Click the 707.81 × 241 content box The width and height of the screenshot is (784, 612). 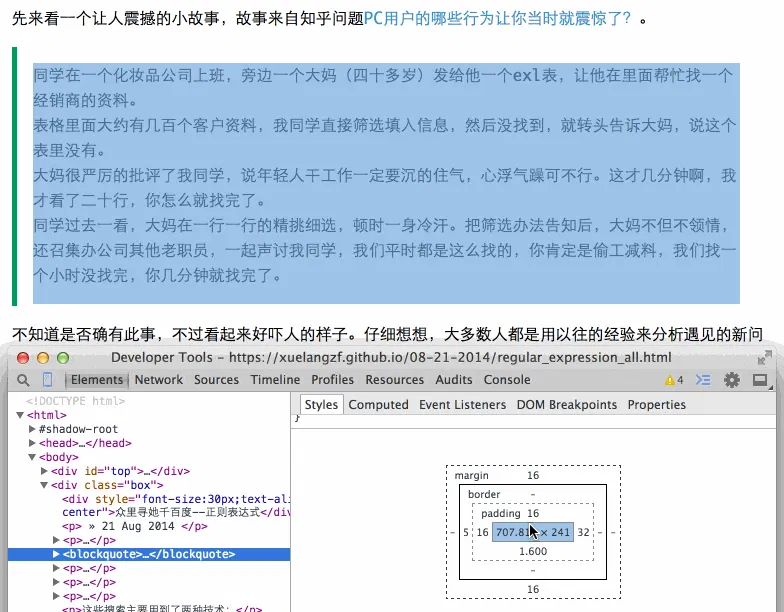click(533, 533)
